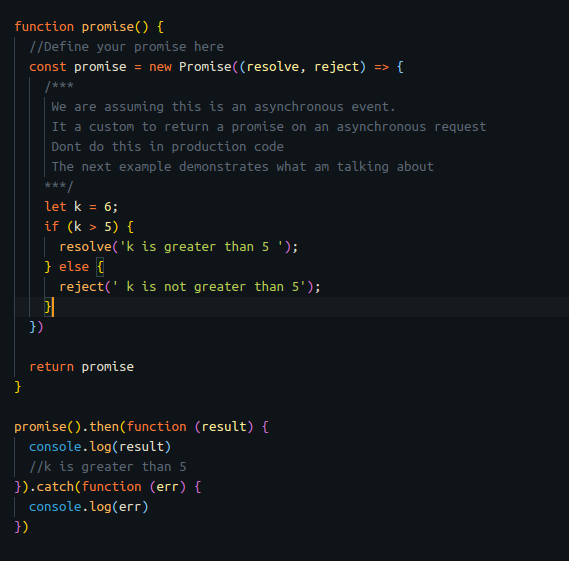
Task: Click the string ' k is not greater than 5'
Action: click(209, 287)
